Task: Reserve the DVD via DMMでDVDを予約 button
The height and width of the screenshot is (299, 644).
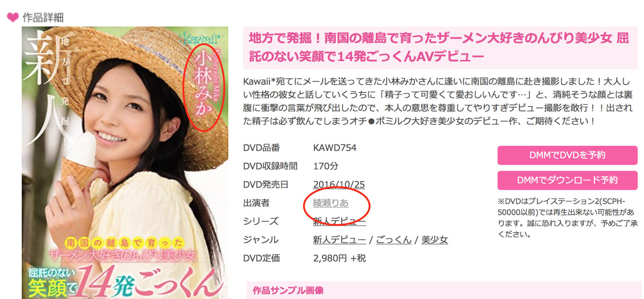Action: (567, 155)
